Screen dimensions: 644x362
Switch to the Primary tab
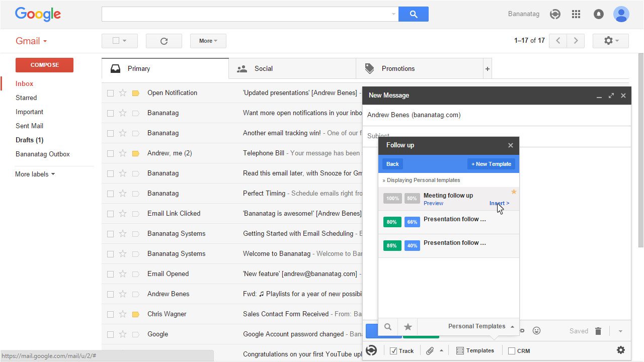(165, 68)
